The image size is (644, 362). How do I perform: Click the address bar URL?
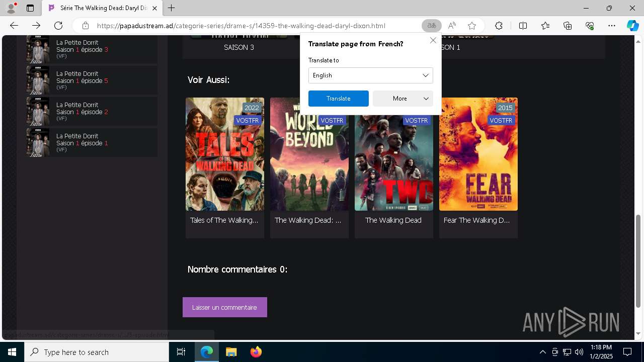tap(241, 26)
